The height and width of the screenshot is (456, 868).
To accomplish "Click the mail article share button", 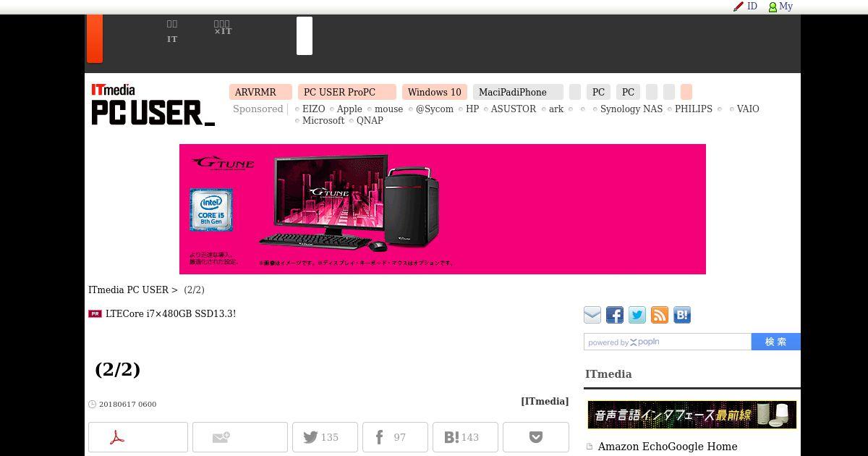I will (x=240, y=437).
